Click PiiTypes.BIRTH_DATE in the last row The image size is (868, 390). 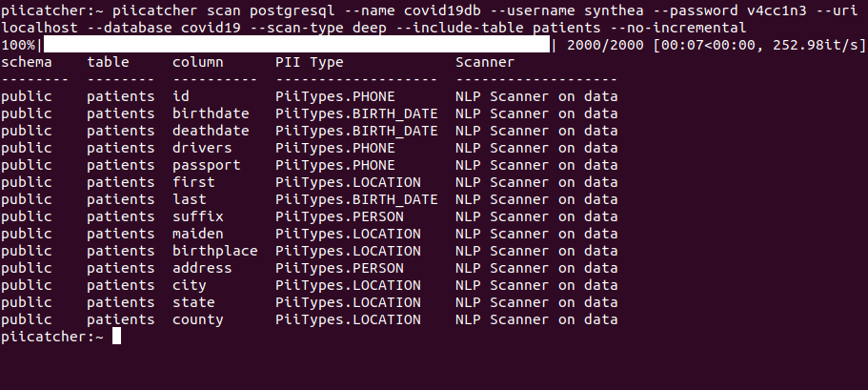click(x=356, y=199)
